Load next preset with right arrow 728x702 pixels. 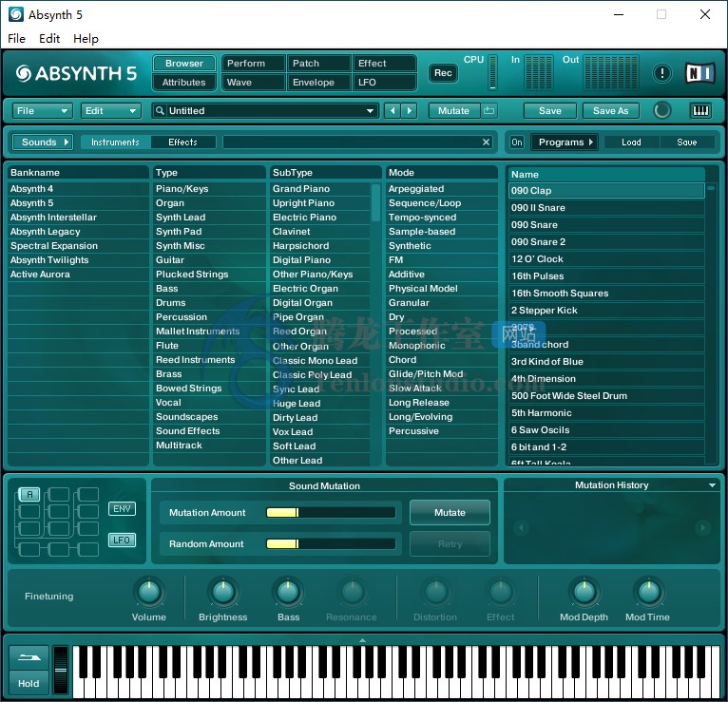click(409, 111)
